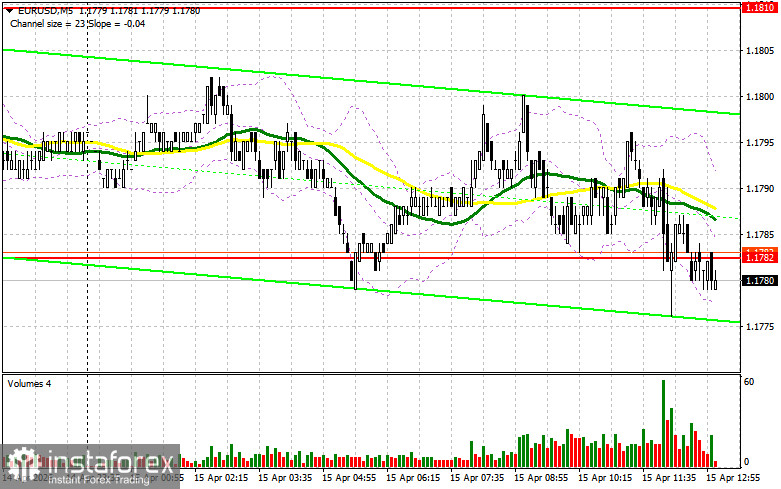Click the 1.1795 price axis label

[x=760, y=143]
